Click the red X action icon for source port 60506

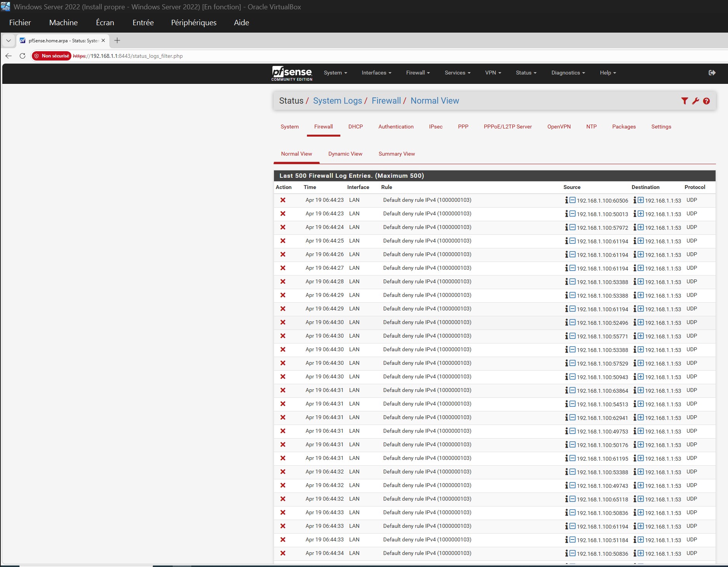click(x=283, y=200)
